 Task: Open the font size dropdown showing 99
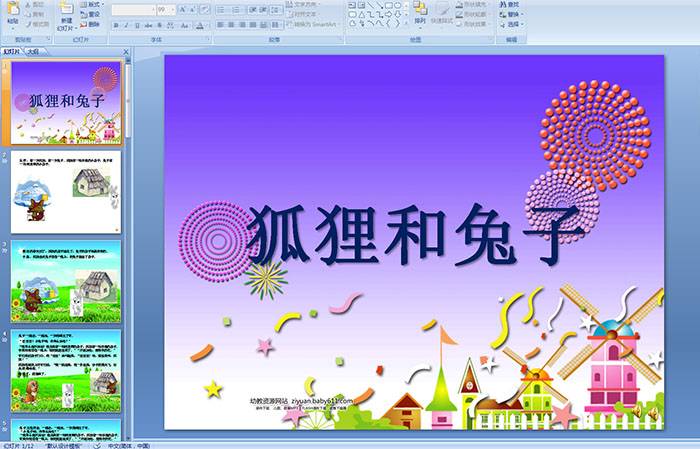point(163,9)
